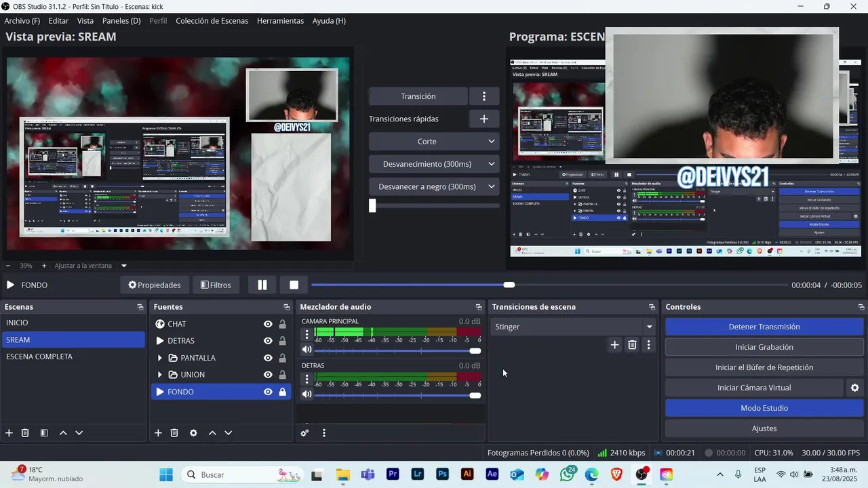Open CAMARA PRINCIPAL audio options dots
Viewport: 868px width, 488px height.
pyautogui.click(x=307, y=333)
